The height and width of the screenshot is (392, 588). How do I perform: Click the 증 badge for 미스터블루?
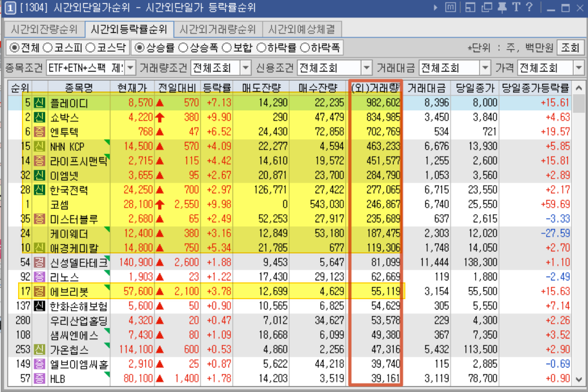click(39, 219)
